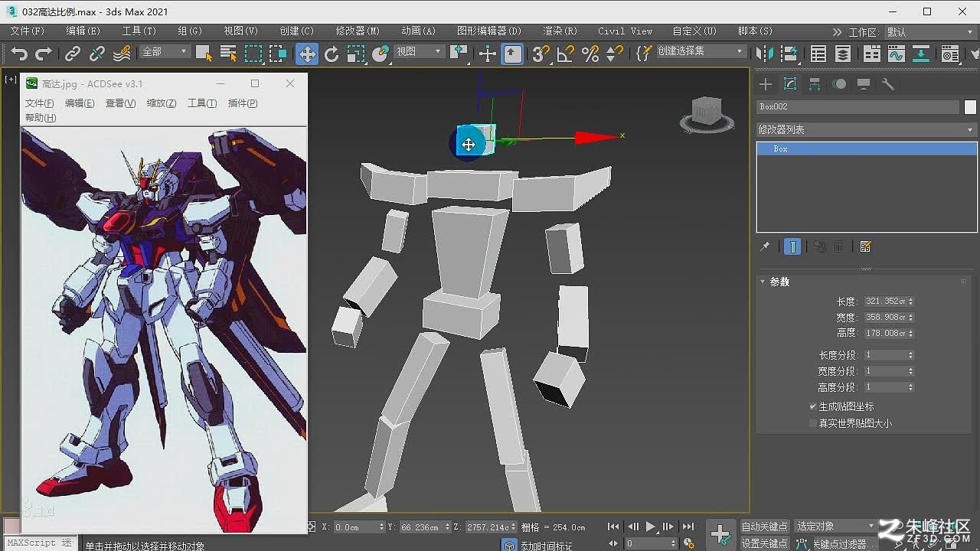
Task: Open the 视图 reference coordinate dropdown
Action: (x=418, y=51)
